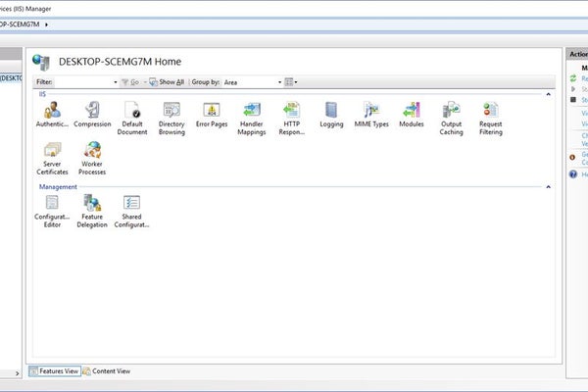Click the Go filter button
The height and width of the screenshot is (392, 588).
tap(131, 82)
